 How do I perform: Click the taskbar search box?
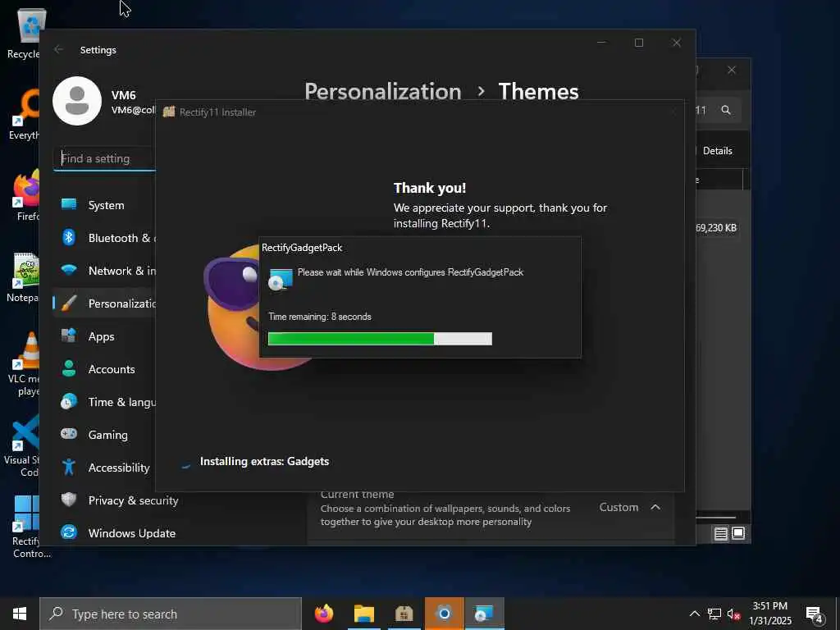click(x=171, y=614)
